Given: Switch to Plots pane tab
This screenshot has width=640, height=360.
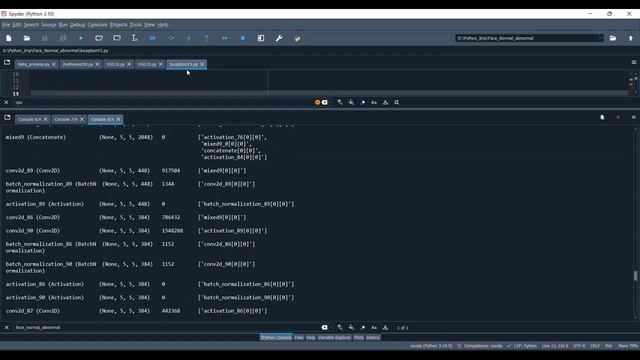Looking at the screenshot, I should 359,338.
